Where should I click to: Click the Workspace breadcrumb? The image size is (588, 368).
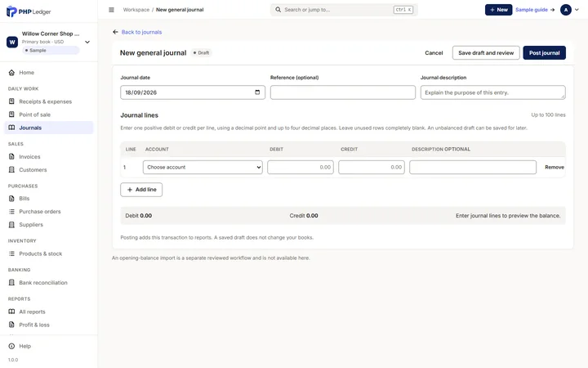[x=136, y=10]
